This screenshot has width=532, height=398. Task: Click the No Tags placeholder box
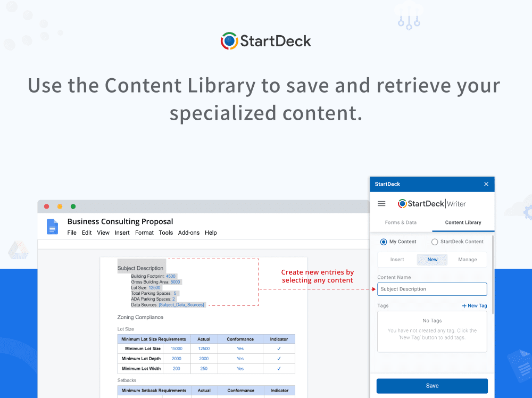[x=432, y=331]
